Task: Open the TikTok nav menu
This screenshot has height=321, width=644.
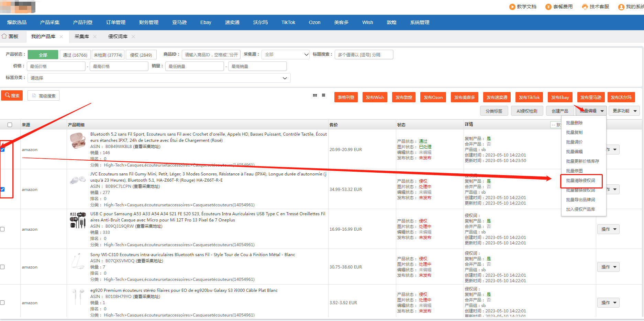Action: [x=288, y=22]
